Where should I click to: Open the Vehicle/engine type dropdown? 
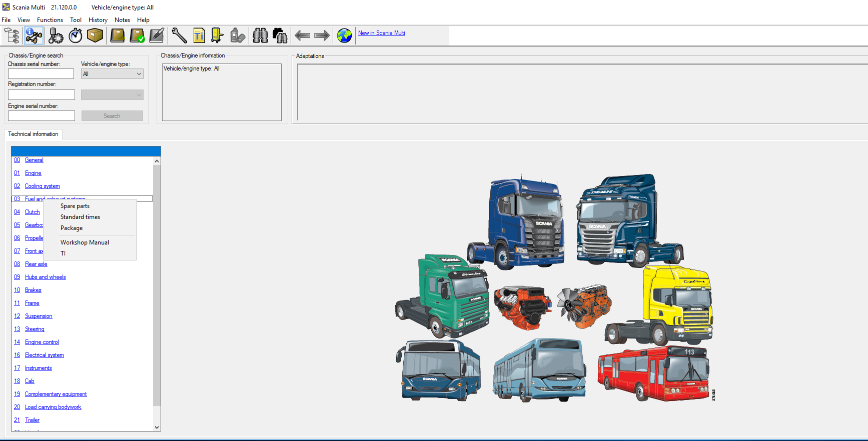pyautogui.click(x=112, y=74)
